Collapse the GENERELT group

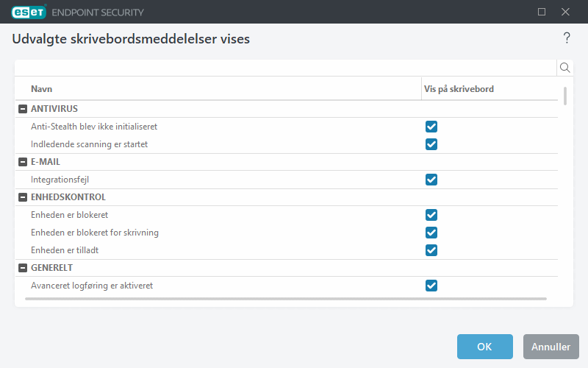click(23, 268)
